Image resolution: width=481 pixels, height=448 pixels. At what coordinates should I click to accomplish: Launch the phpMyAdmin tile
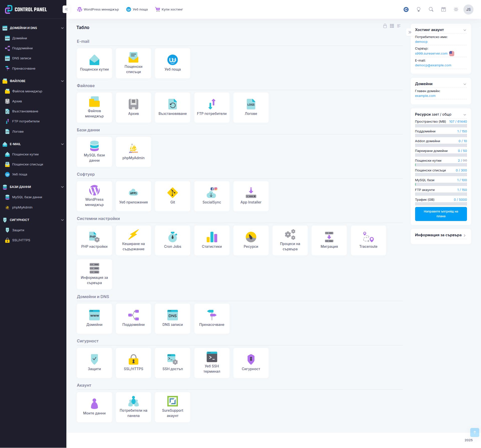(x=133, y=152)
